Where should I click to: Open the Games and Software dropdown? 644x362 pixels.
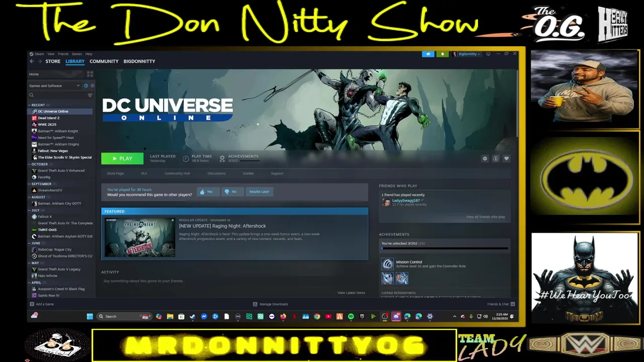[54, 86]
